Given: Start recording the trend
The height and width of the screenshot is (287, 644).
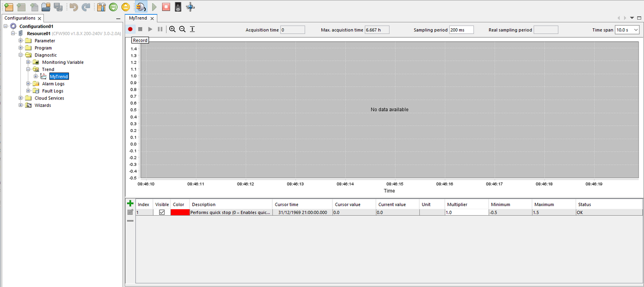Looking at the screenshot, I should [130, 29].
